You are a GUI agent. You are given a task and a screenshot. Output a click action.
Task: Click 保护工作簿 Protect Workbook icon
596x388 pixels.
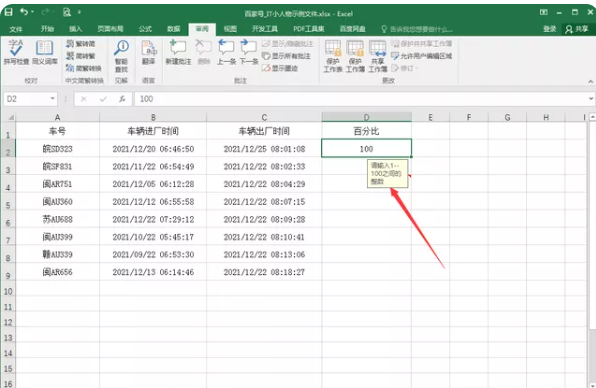[355, 56]
